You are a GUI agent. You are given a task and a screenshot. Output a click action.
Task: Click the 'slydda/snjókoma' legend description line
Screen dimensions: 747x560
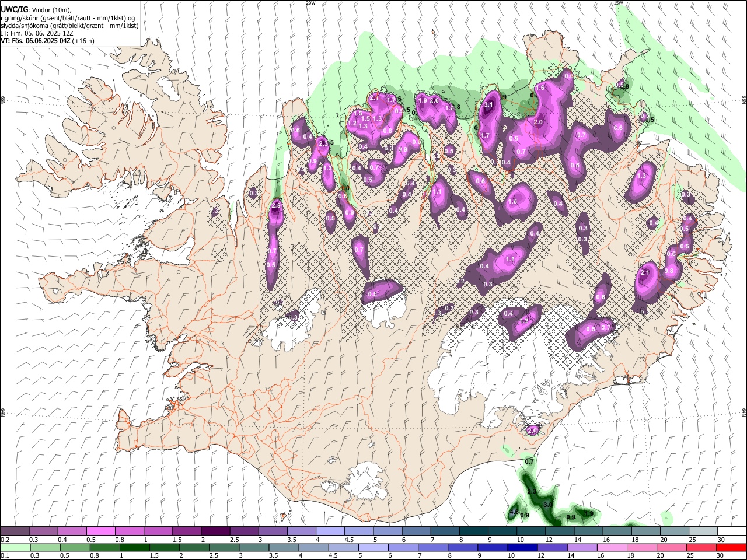click(69, 26)
